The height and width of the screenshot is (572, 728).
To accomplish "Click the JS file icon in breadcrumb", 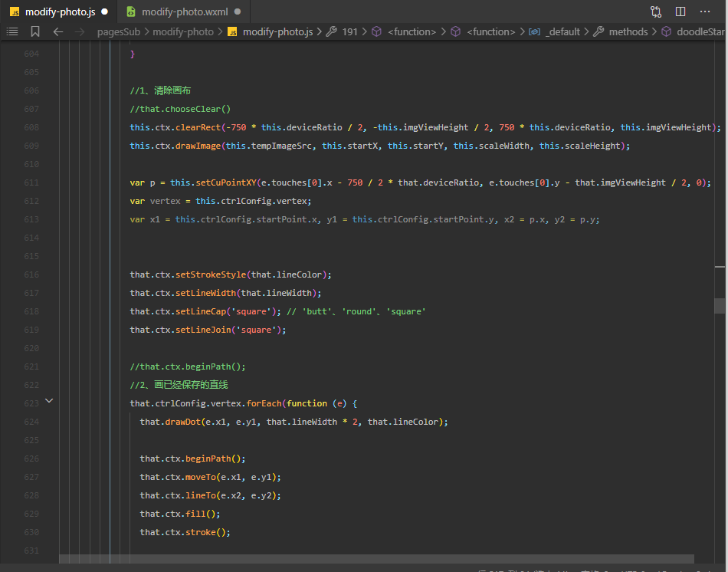I will point(232,31).
